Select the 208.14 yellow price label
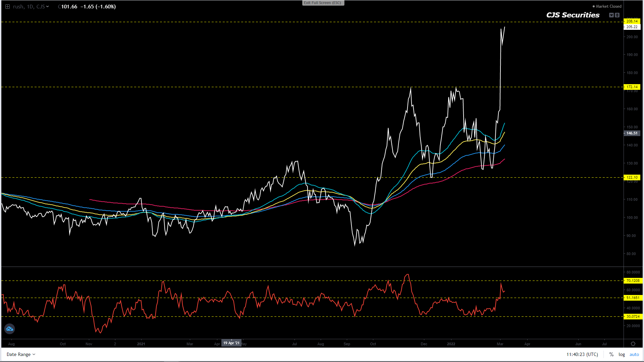Viewport: 644px width, 362px height. (x=632, y=21)
